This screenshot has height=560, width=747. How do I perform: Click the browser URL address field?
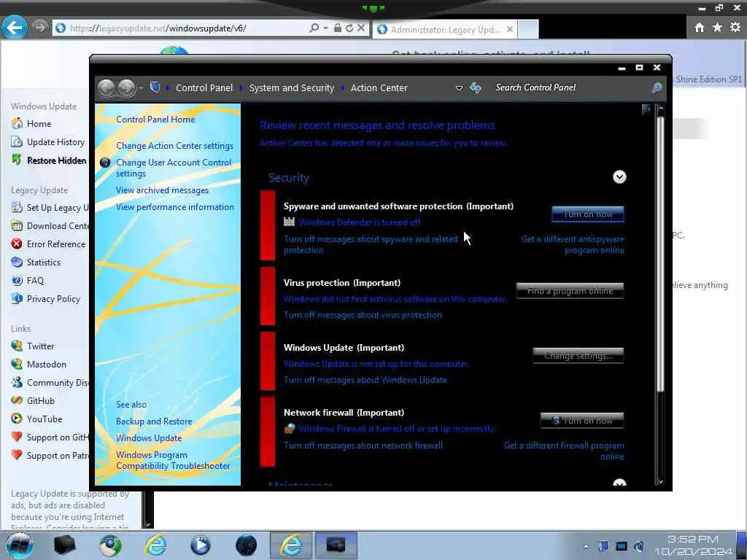click(x=181, y=28)
